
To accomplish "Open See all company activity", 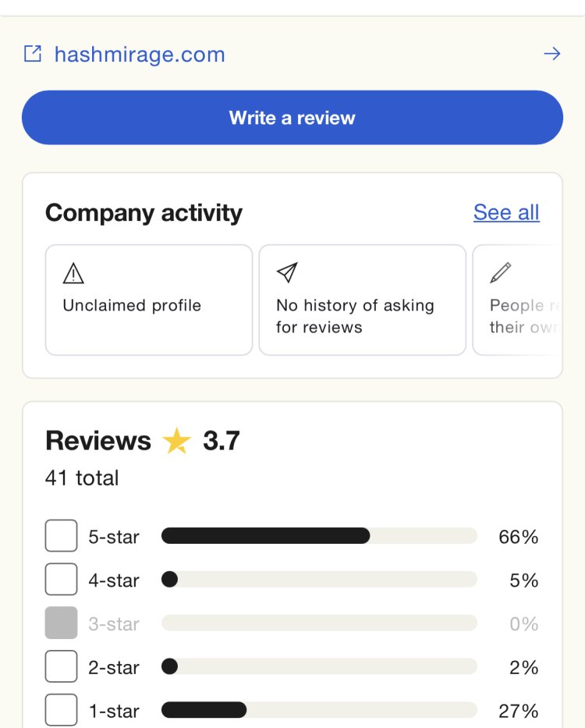I will tap(506, 212).
